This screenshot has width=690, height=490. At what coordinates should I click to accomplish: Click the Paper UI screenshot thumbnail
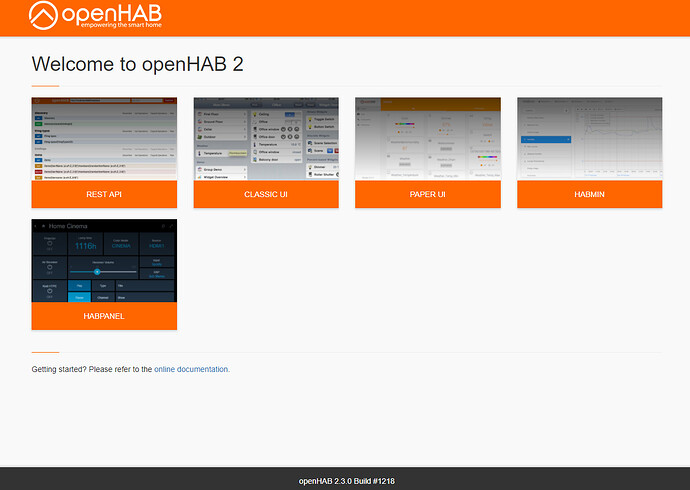point(428,139)
